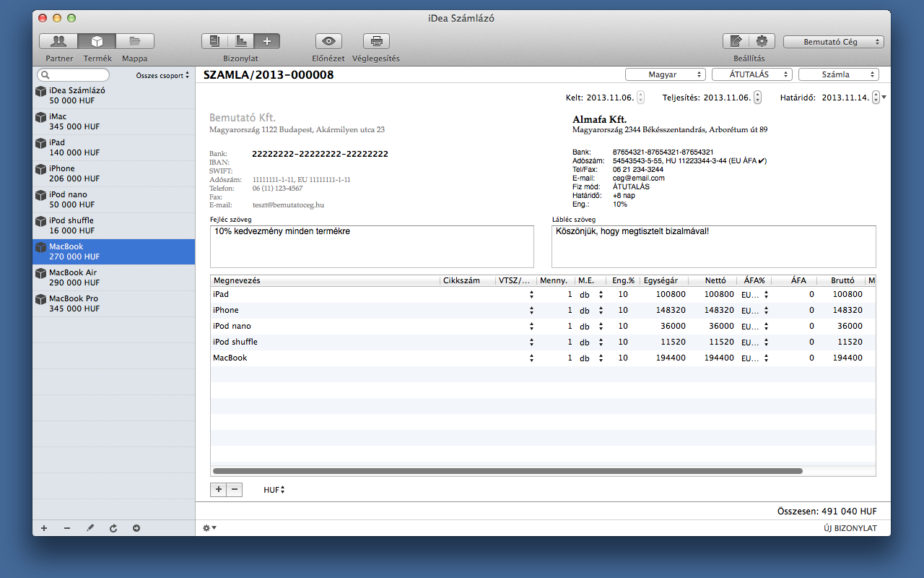Adjust the Kelt date stepper

(641, 98)
